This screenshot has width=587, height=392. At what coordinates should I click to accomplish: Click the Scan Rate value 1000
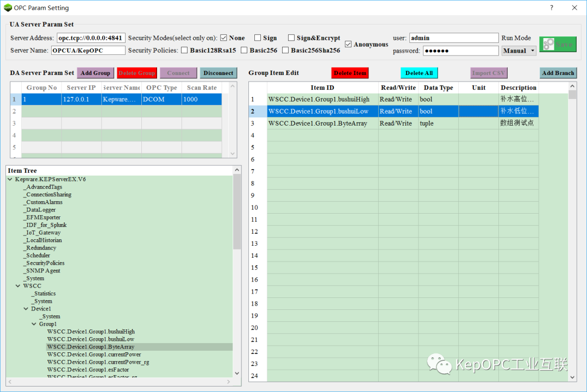(x=202, y=99)
